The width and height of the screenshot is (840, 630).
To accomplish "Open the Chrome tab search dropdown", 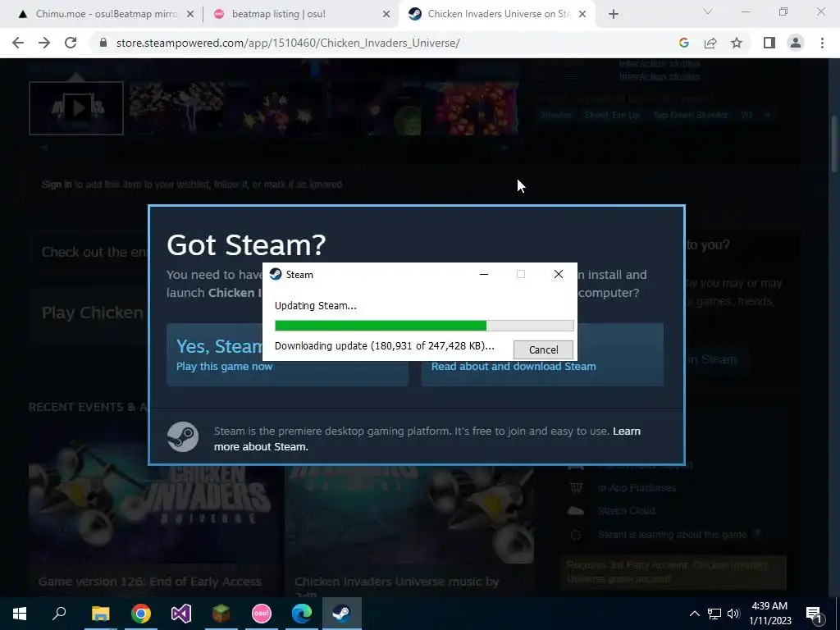I will coord(708,11).
